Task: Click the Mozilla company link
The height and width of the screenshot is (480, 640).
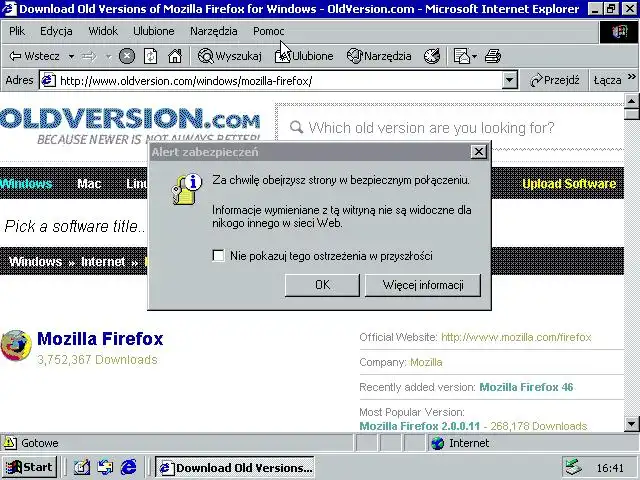Action: coord(426,362)
